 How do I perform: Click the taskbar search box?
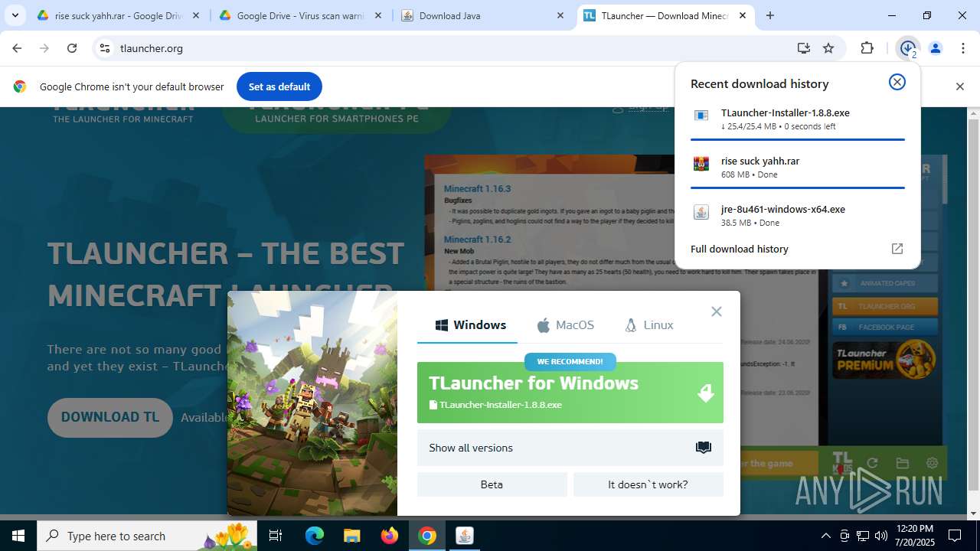[x=145, y=536]
